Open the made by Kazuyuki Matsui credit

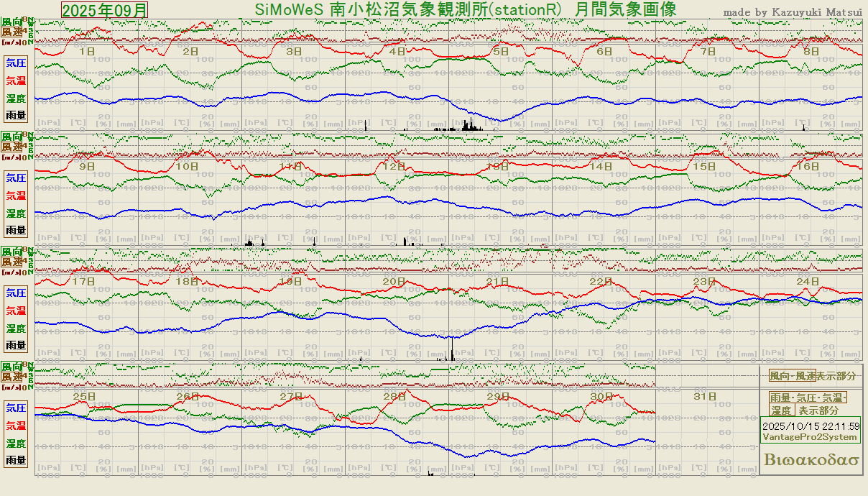[x=792, y=12]
